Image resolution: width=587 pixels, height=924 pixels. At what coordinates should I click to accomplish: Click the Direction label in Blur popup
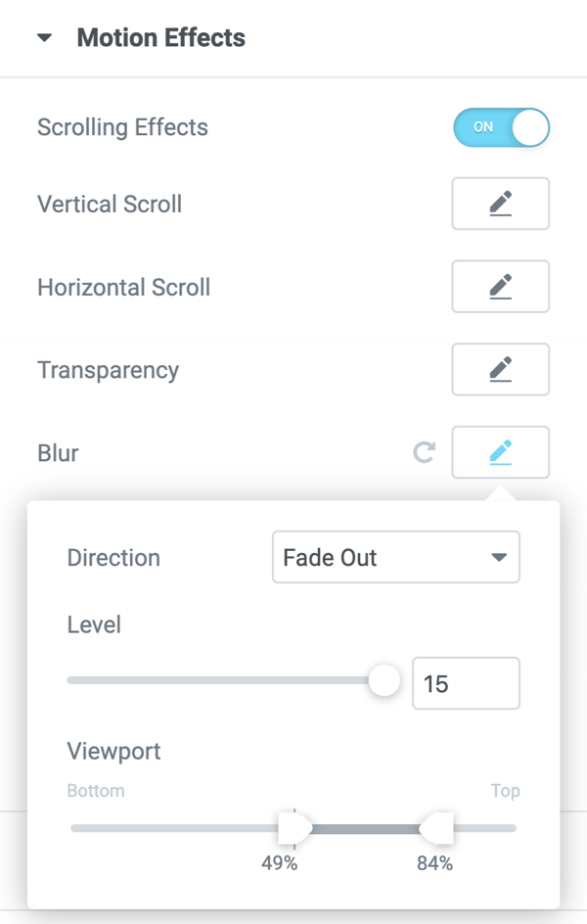[x=113, y=558]
